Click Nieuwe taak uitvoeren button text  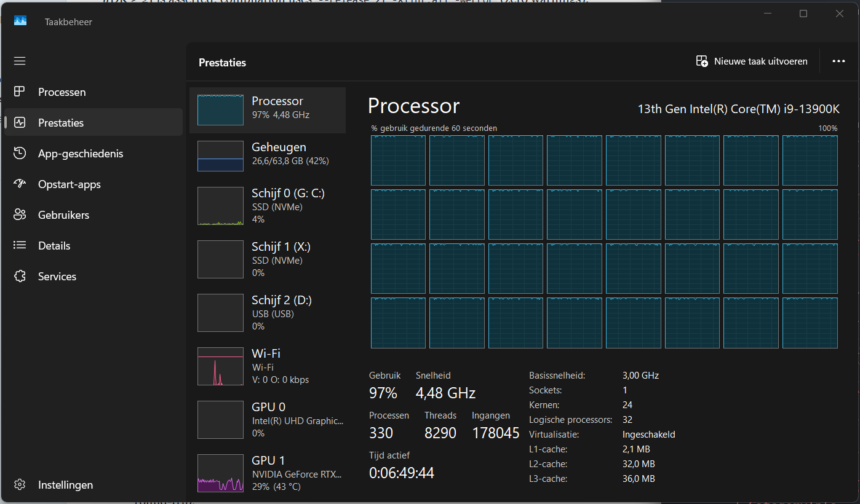(x=761, y=61)
